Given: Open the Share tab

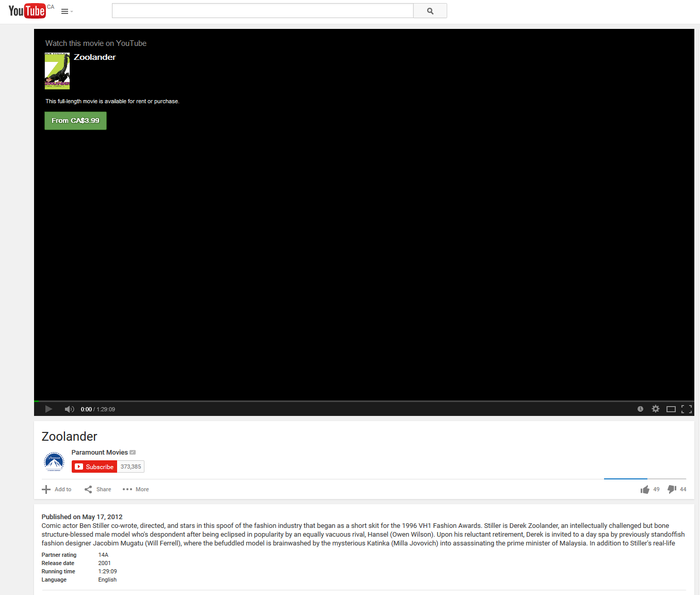Looking at the screenshot, I should pyautogui.click(x=98, y=489).
